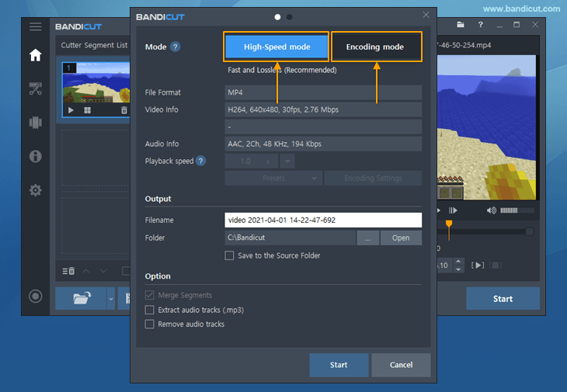Image resolution: width=567 pixels, height=392 pixels.
Task: Open Help question mark in main title bar
Action: (x=480, y=25)
